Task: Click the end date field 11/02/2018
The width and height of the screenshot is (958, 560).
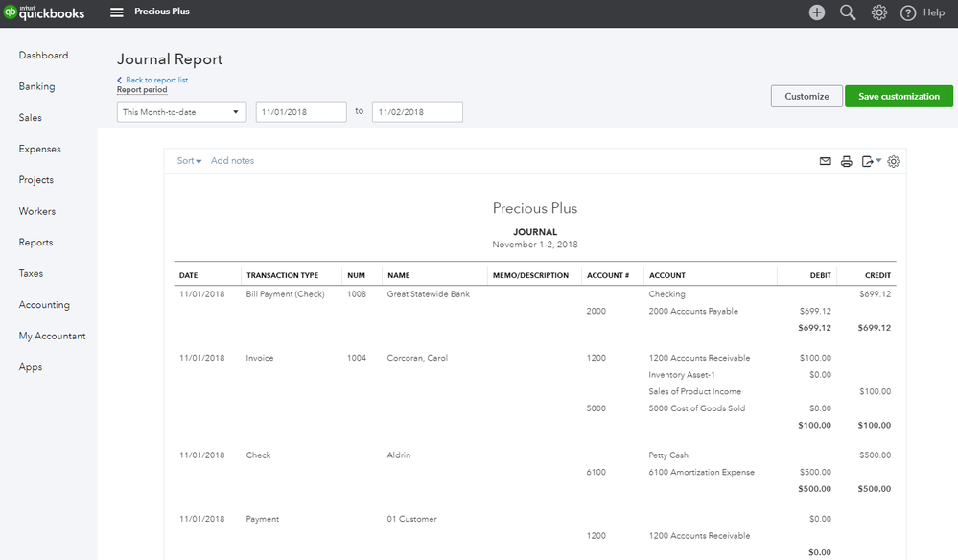Action: click(417, 112)
